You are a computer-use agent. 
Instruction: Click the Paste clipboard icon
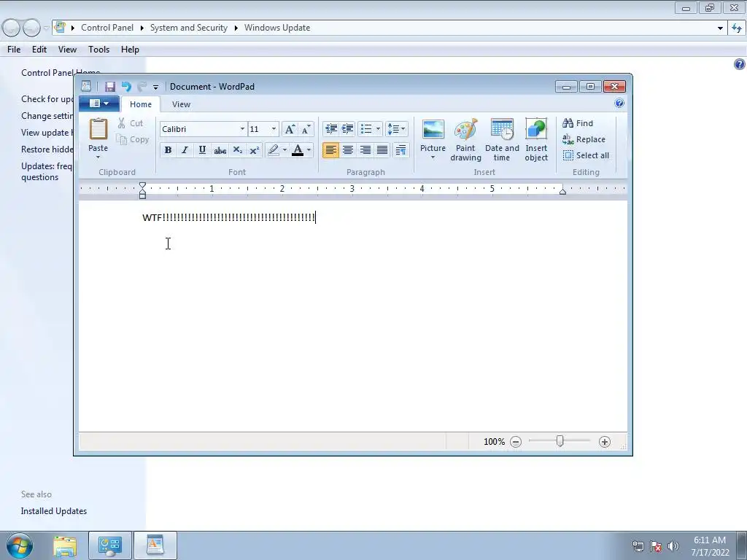pyautogui.click(x=98, y=130)
